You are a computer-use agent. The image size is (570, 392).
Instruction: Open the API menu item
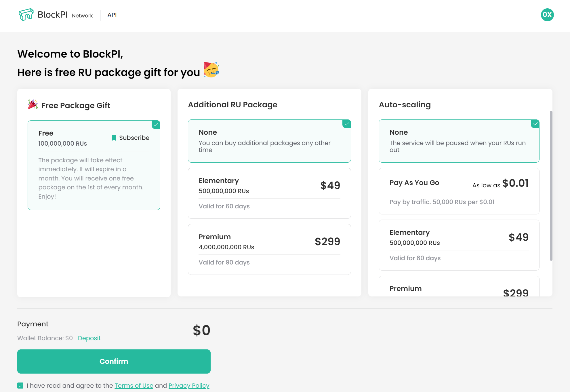(x=112, y=15)
